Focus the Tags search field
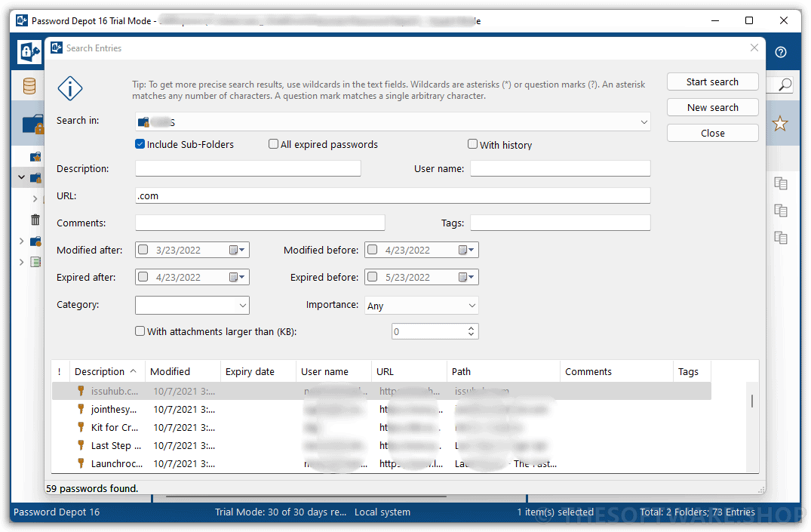This screenshot has width=811, height=532. pyautogui.click(x=560, y=223)
